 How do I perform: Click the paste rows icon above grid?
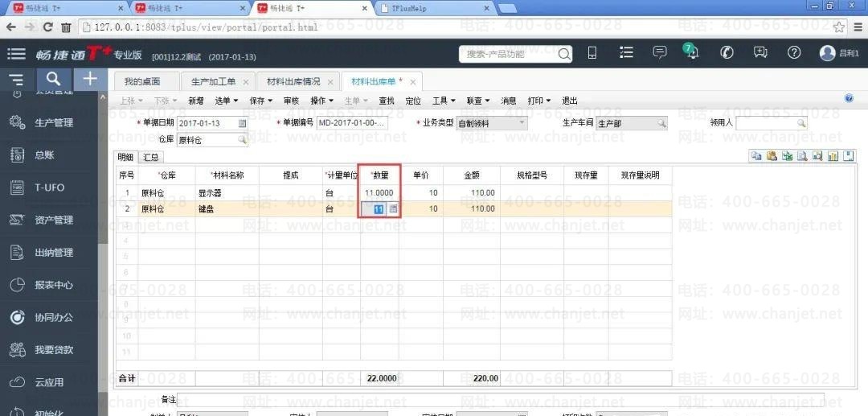point(772,156)
